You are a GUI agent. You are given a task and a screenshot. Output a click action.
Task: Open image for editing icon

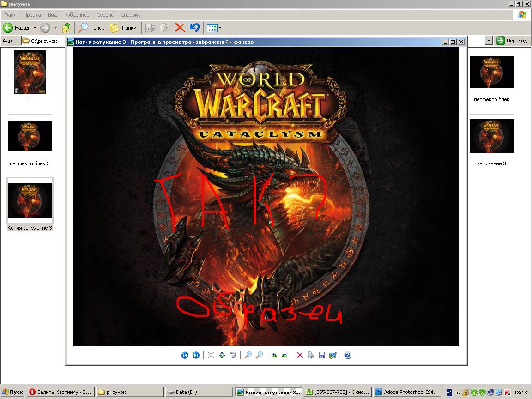coord(333,355)
